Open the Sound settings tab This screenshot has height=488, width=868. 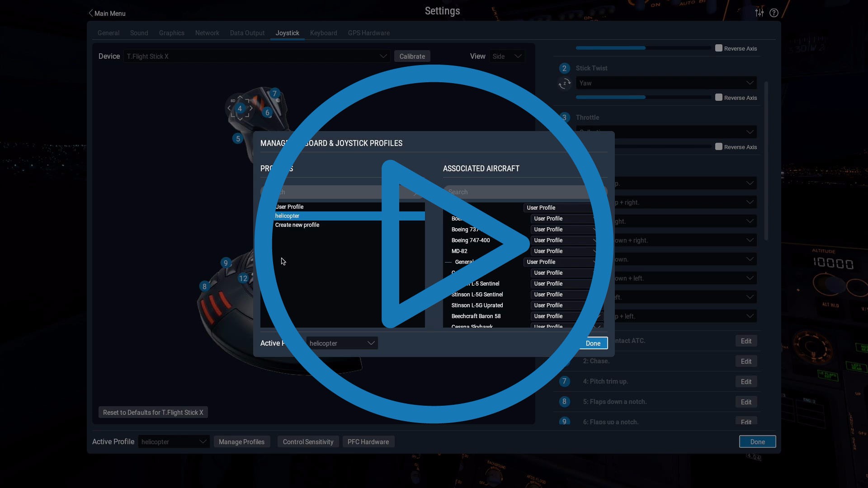tap(139, 33)
